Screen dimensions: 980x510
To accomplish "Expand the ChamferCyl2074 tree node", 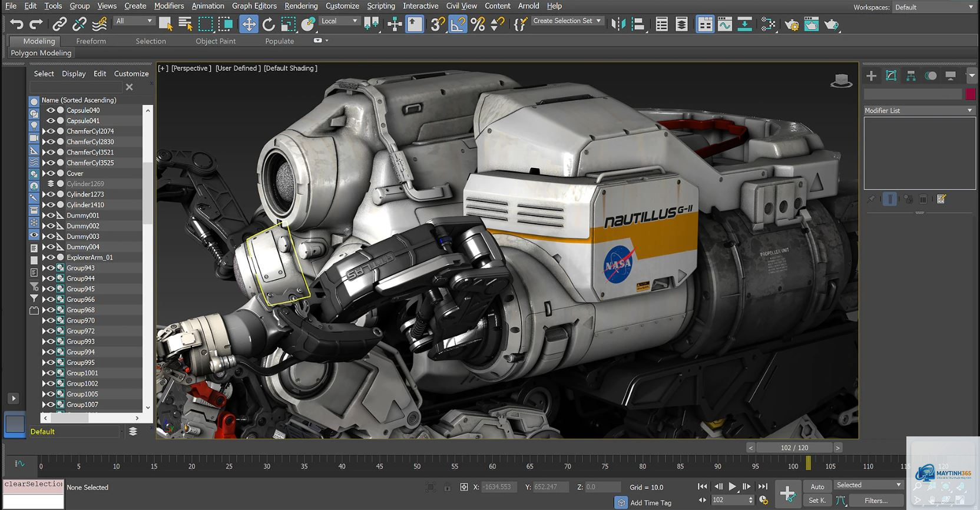I will (44, 131).
